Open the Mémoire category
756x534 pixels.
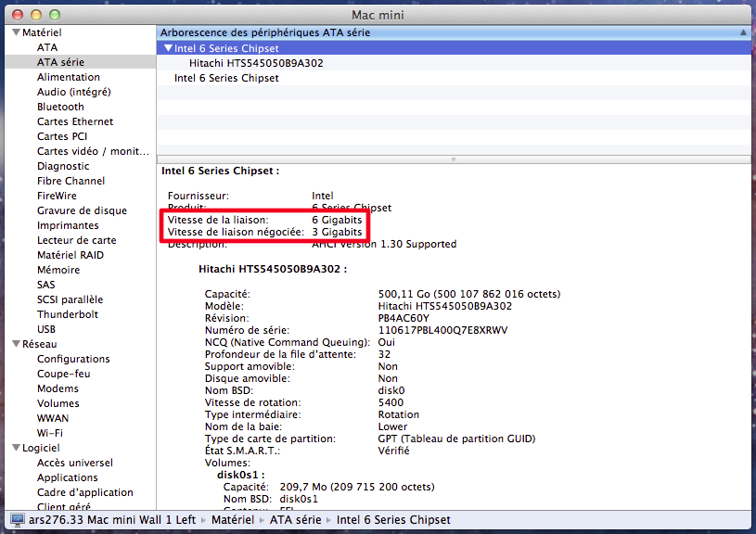[58, 270]
